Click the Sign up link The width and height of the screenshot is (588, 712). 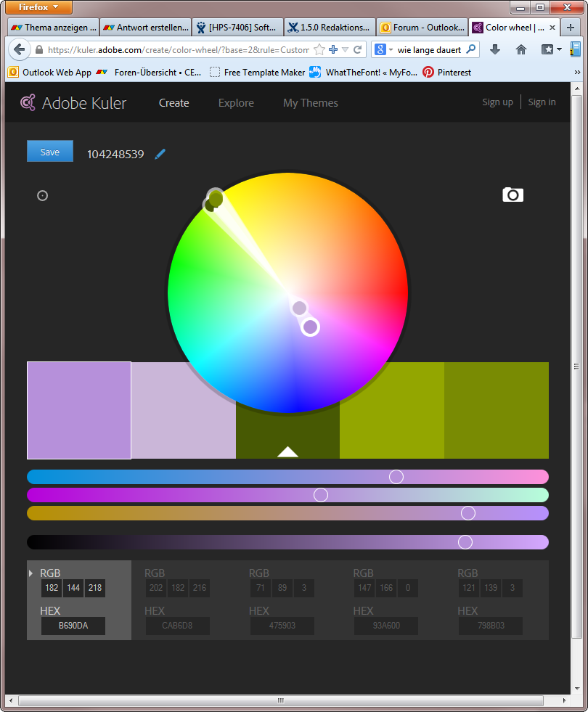point(497,102)
